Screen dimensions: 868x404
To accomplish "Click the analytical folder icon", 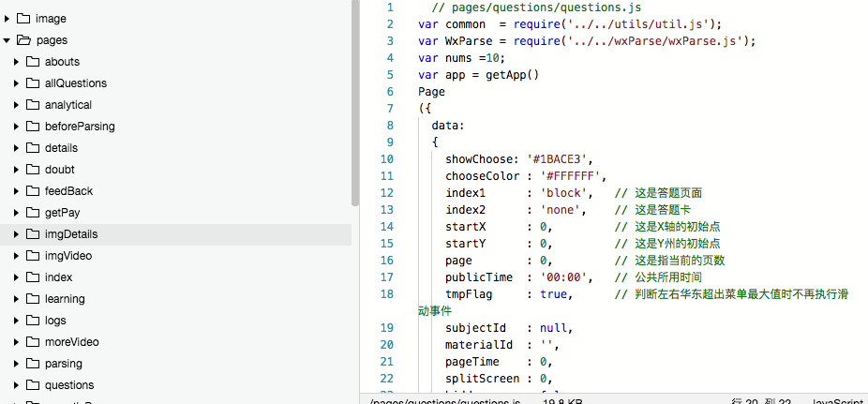I will (x=33, y=105).
